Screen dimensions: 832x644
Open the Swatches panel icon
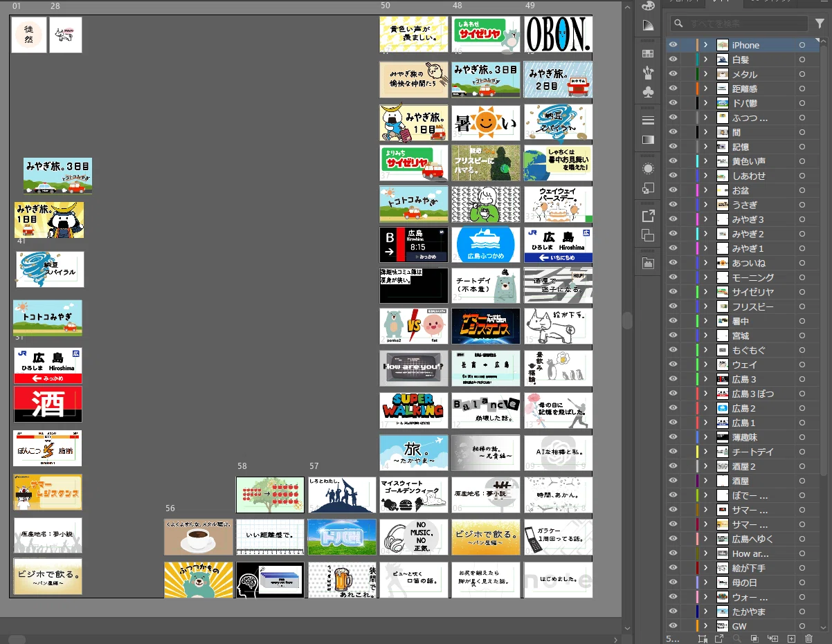pyautogui.click(x=648, y=53)
